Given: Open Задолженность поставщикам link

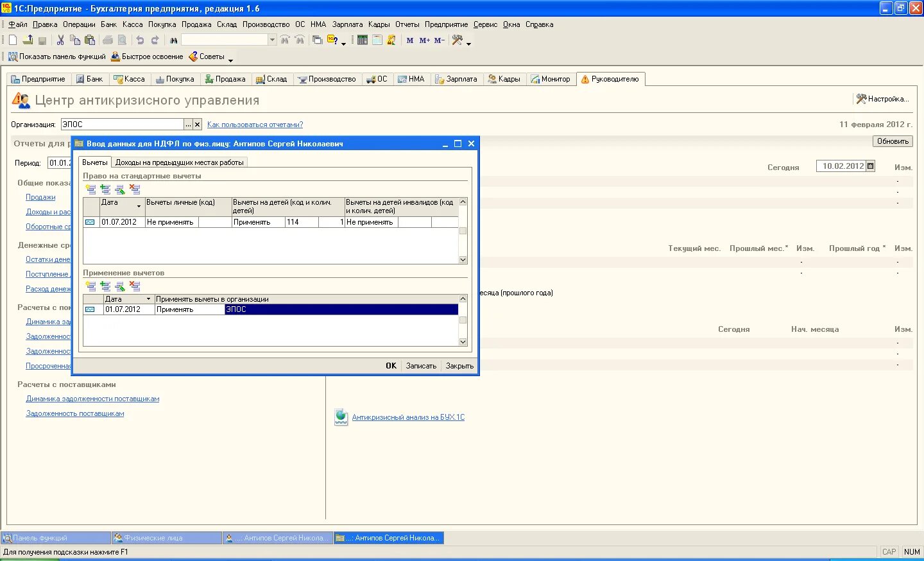Looking at the screenshot, I should pyautogui.click(x=75, y=413).
